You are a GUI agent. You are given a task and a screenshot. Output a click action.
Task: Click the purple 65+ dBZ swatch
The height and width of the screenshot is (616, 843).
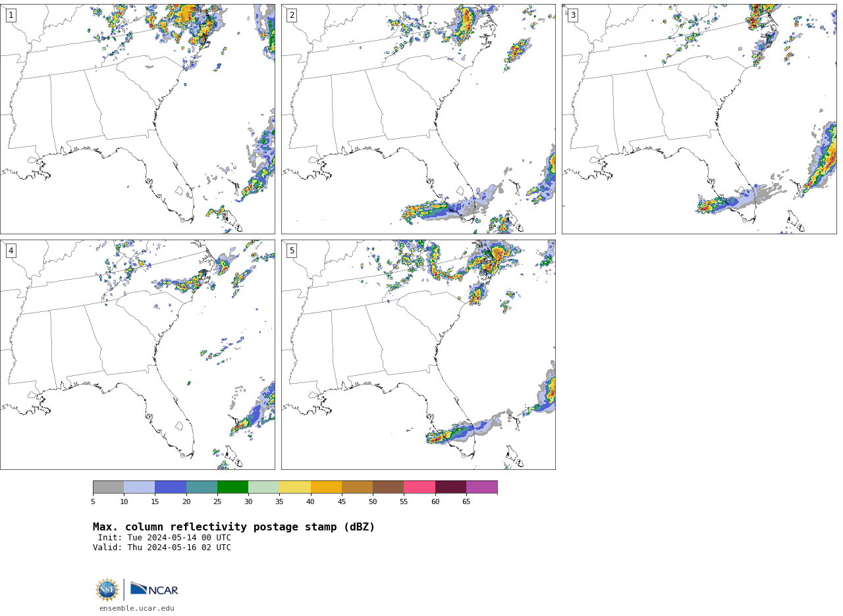pyautogui.click(x=481, y=487)
